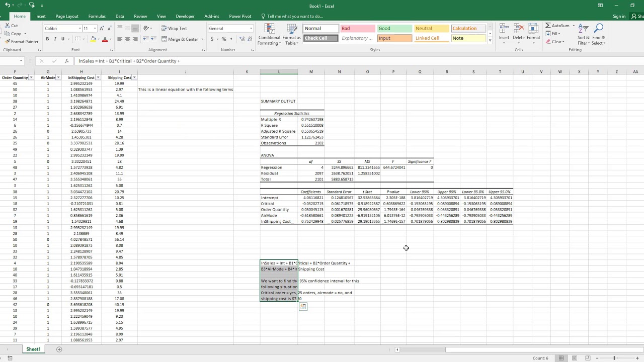Open the font size dropdown
This screenshot has height=362, width=644.
(94, 29)
